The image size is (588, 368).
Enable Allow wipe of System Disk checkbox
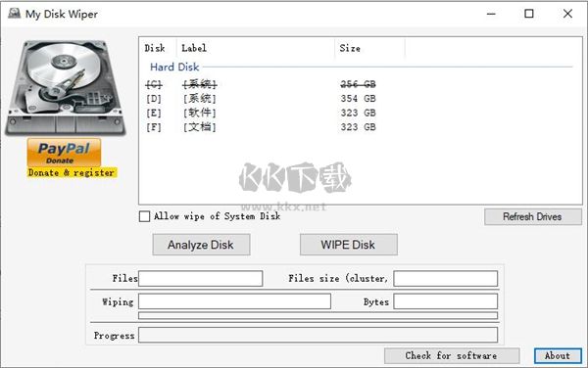(144, 216)
